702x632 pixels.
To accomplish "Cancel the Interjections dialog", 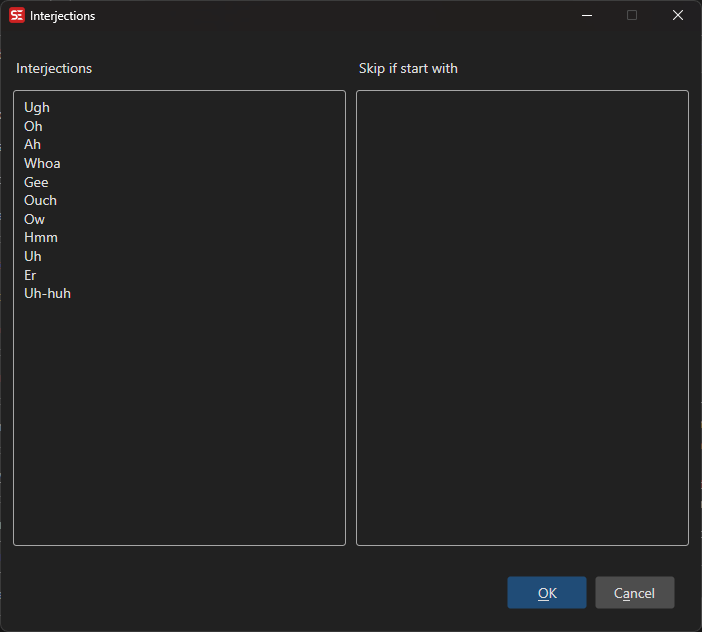I will click(x=634, y=593).
